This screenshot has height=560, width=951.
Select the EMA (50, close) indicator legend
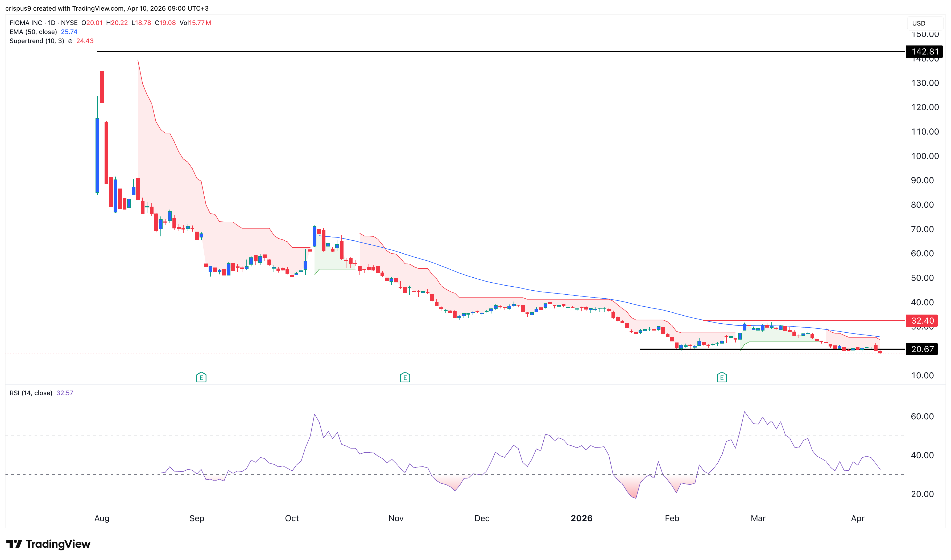(33, 32)
